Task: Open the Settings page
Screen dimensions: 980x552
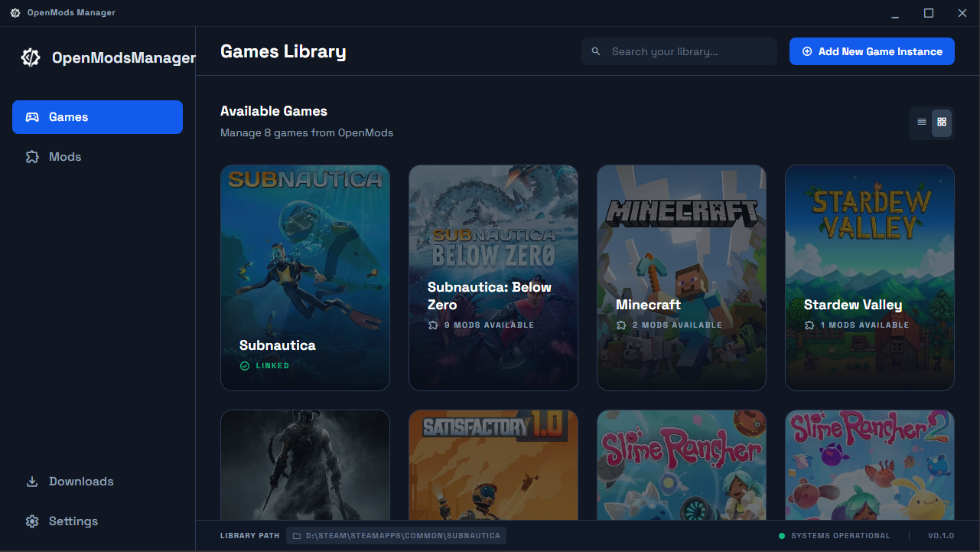Action: click(x=97, y=521)
